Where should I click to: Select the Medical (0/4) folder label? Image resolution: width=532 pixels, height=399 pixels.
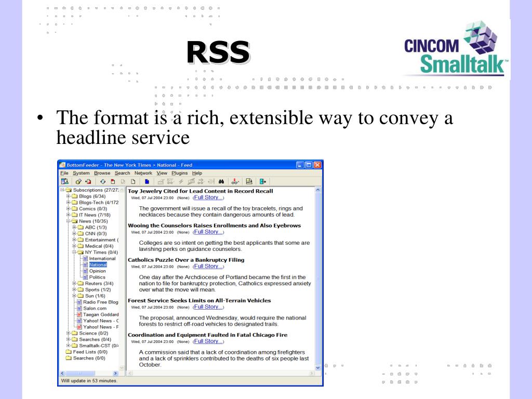[x=99, y=246]
